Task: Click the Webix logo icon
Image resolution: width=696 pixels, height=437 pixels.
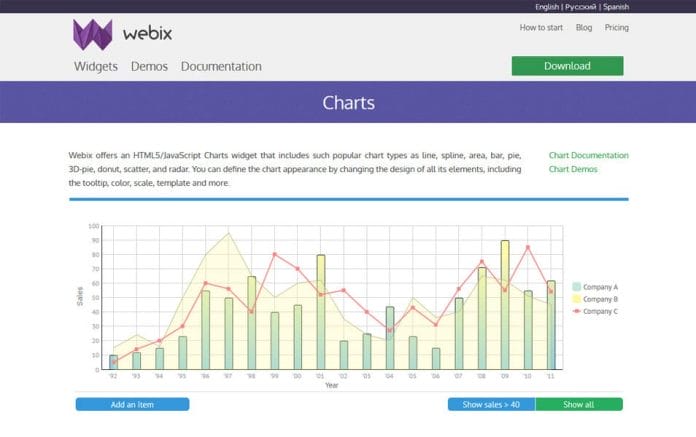Action: pyautogui.click(x=93, y=35)
